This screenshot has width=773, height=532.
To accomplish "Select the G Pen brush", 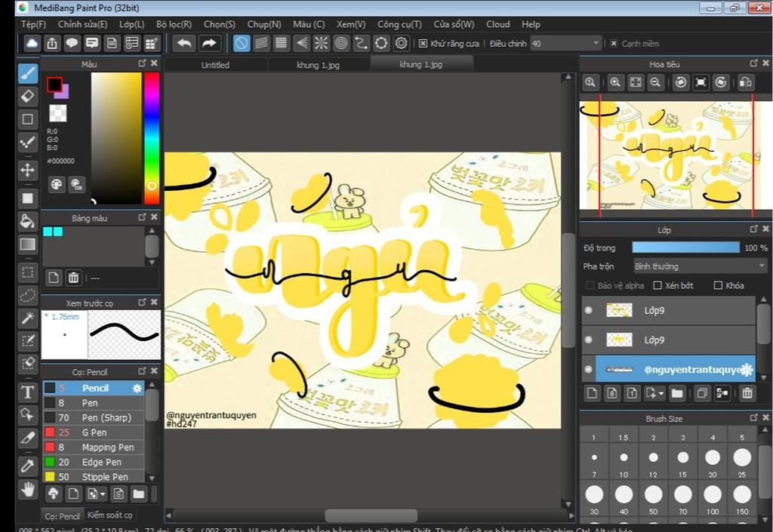I will tap(94, 432).
